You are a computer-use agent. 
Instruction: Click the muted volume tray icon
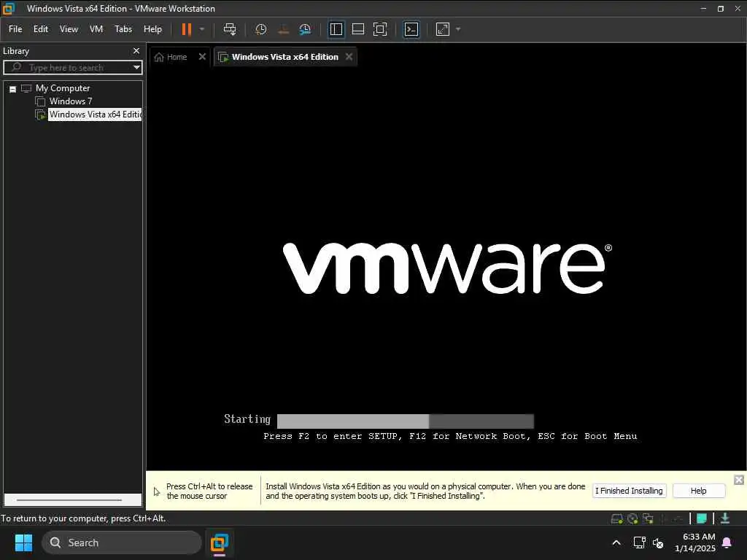pyautogui.click(x=658, y=542)
